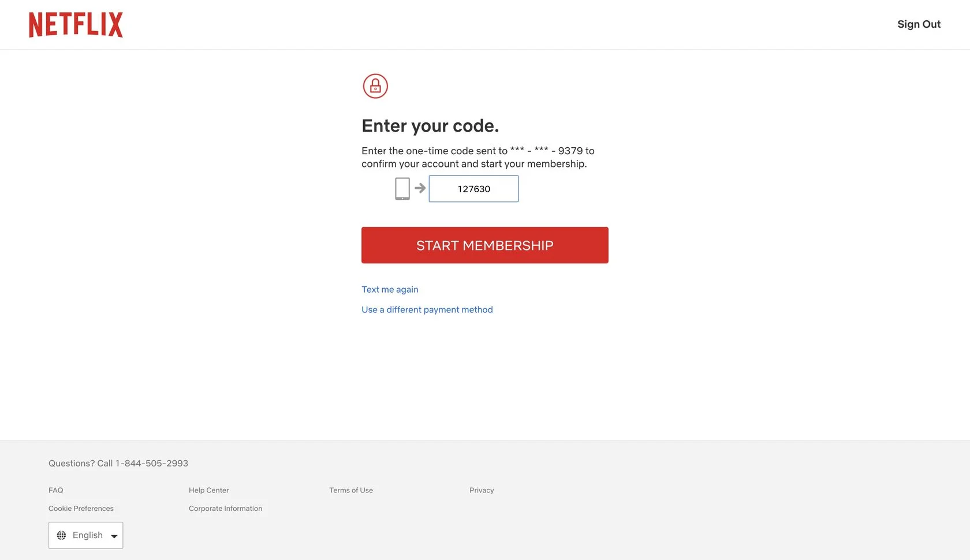Click the globe icon in language selector
The image size is (970, 560).
(x=61, y=535)
